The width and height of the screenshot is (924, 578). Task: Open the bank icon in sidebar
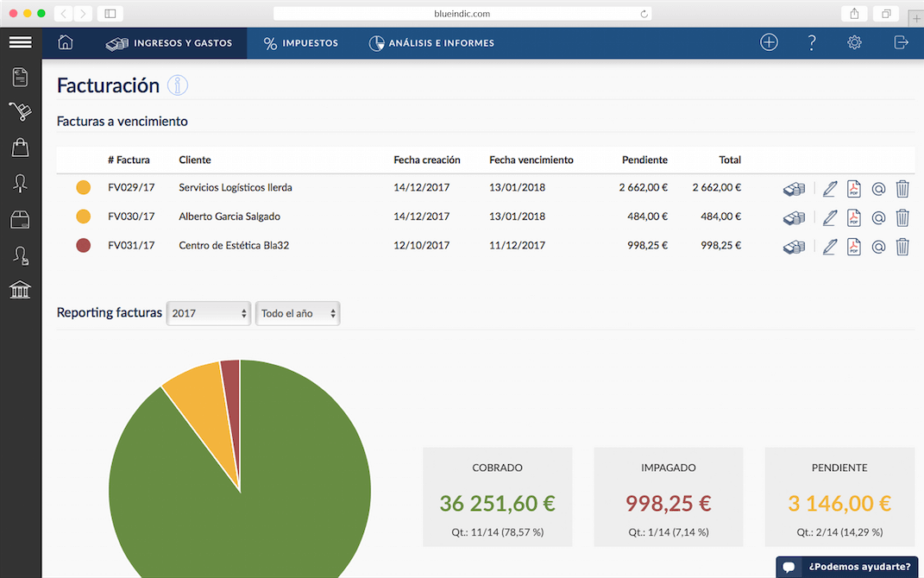click(x=20, y=289)
